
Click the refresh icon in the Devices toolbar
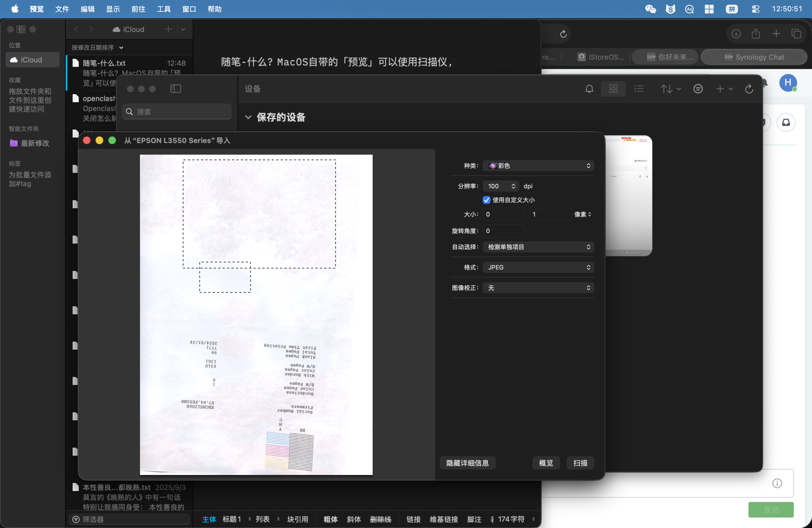749,89
